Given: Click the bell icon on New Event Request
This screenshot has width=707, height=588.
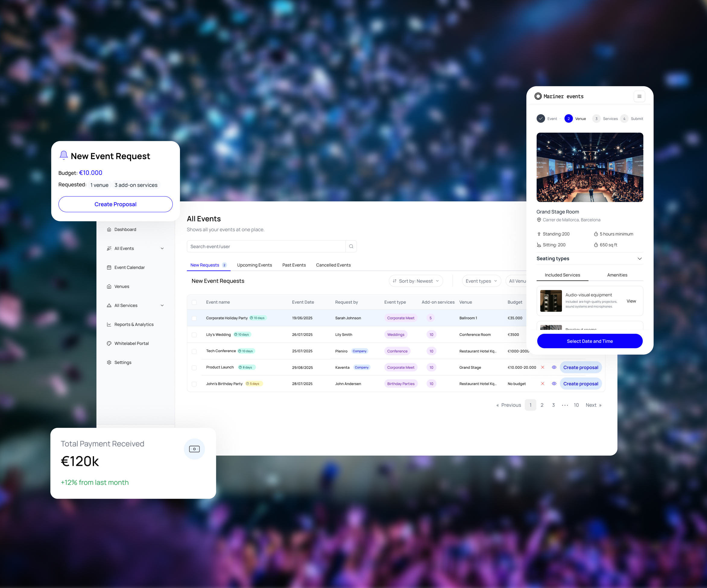Looking at the screenshot, I should click(x=64, y=155).
